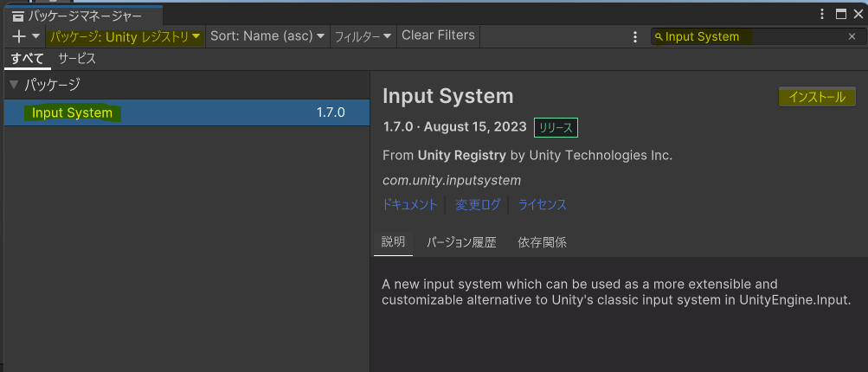Click the search field containing Input System
868x372 pixels.
coord(756,37)
